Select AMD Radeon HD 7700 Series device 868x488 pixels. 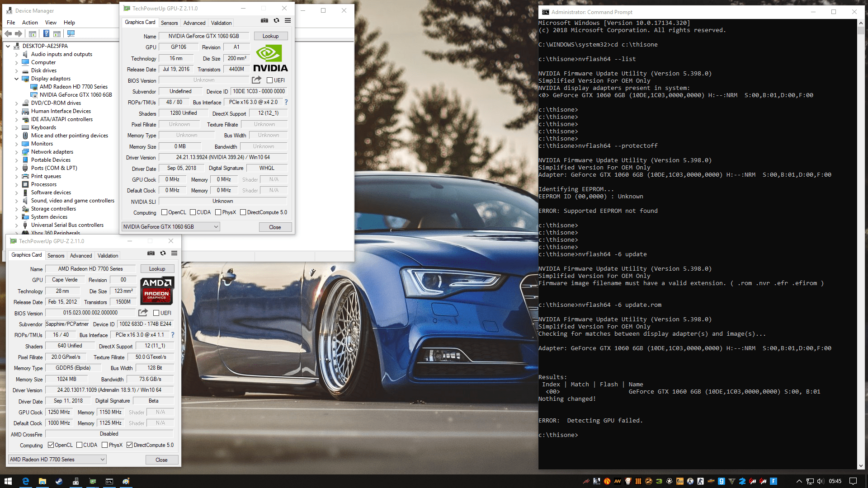(73, 87)
